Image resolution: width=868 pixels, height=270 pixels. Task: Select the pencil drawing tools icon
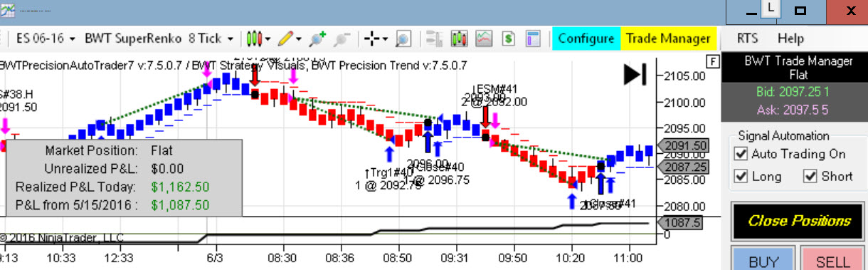coord(286,38)
